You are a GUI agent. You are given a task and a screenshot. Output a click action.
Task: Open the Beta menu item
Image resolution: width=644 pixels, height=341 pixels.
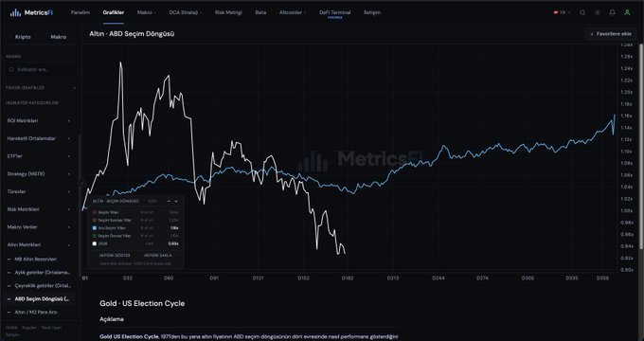tap(260, 12)
